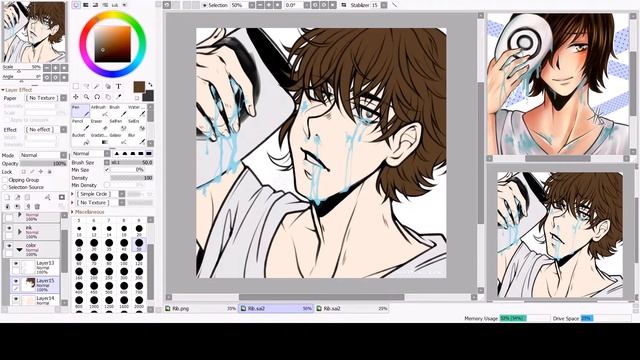Open the Stabilizer value dropdown

click(x=384, y=5)
